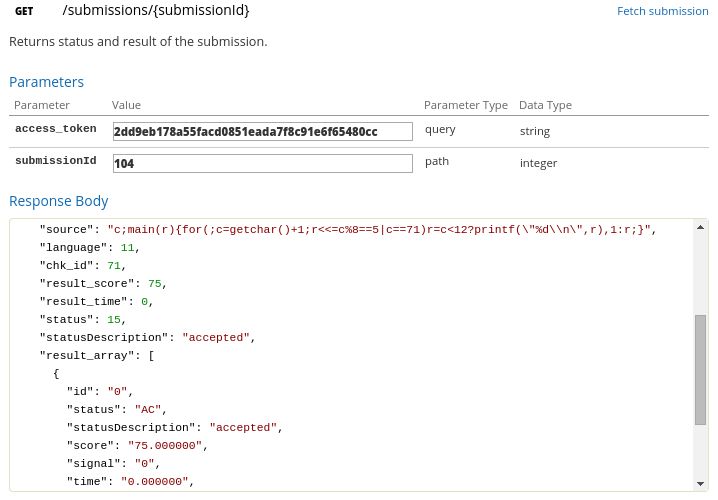Click the submissionId parameter label

pyautogui.click(x=55, y=161)
